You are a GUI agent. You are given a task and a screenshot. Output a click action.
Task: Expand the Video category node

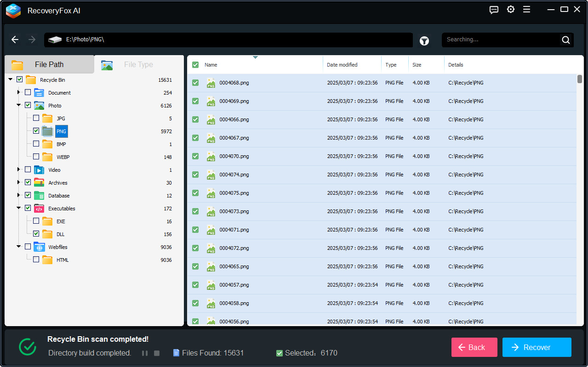[19, 169]
